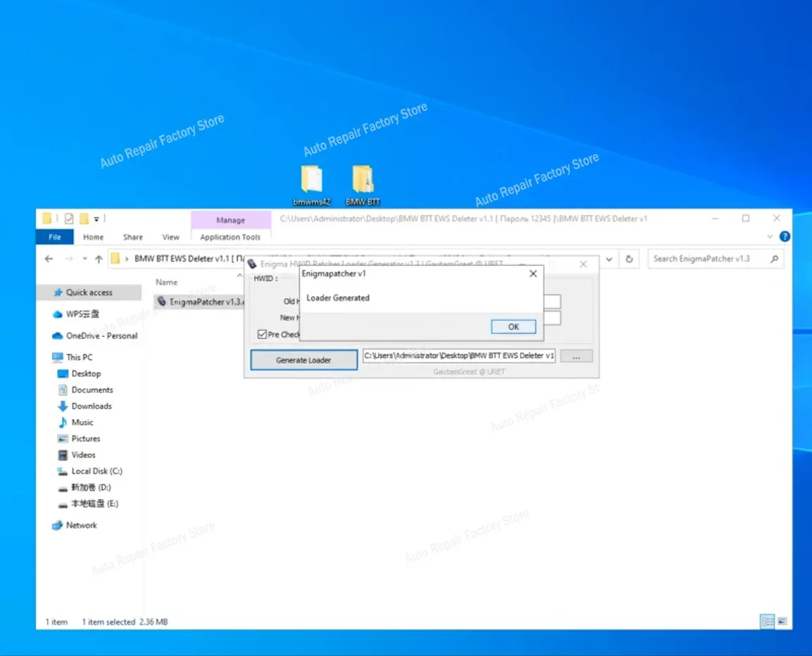Screen dimensions: 812x656
Task: Close the Enigmapatcher v1 message box
Action: coord(533,274)
